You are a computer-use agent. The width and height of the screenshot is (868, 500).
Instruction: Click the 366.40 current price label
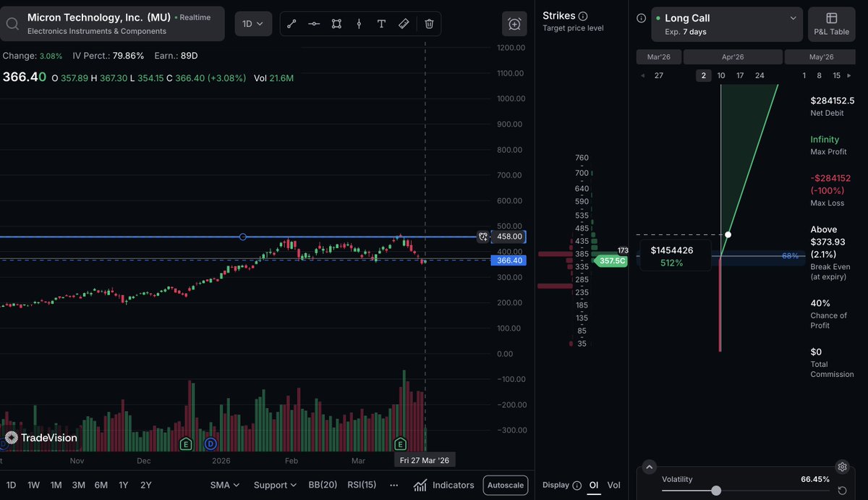tap(509, 260)
